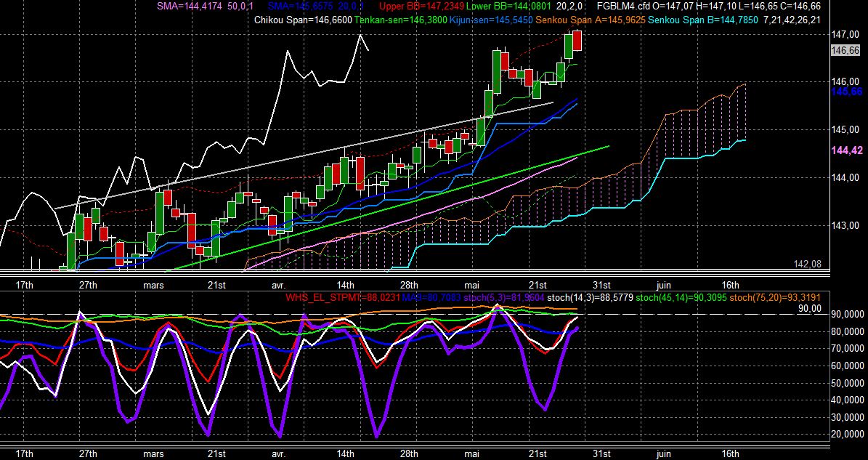868x460 pixels.
Task: Click 'avr.' on the price chart date axis
Action: pyautogui.click(x=278, y=285)
